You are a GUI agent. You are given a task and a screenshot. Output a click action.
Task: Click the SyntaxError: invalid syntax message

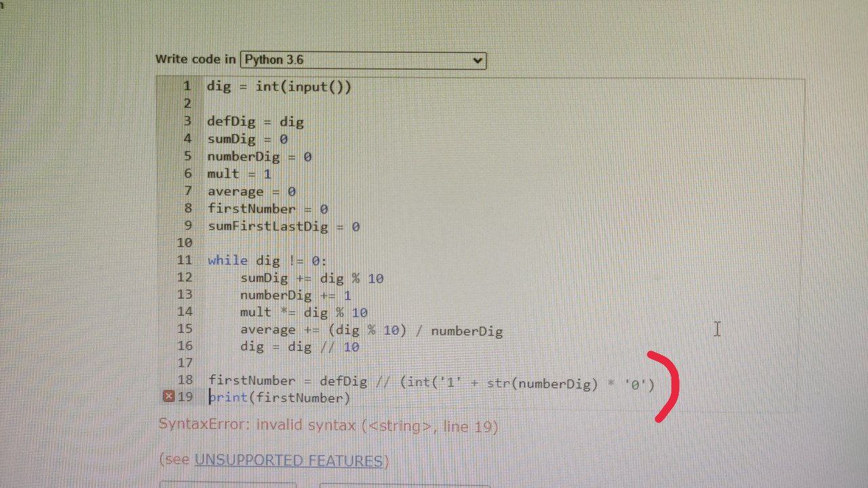point(328,426)
